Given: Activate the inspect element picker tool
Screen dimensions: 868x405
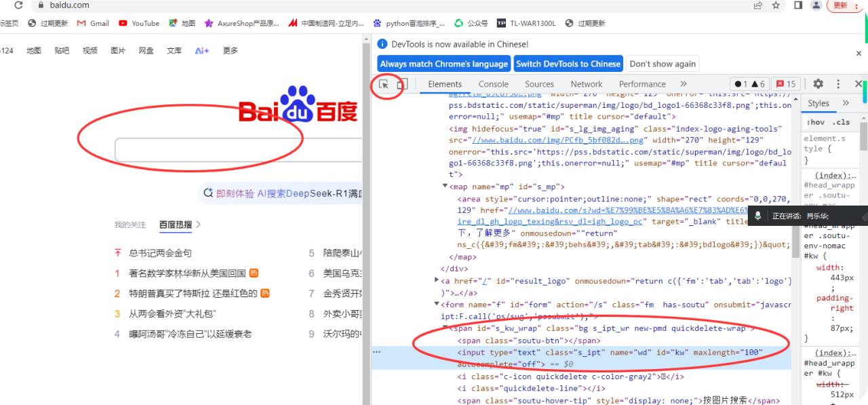Looking at the screenshot, I should pyautogui.click(x=384, y=84).
